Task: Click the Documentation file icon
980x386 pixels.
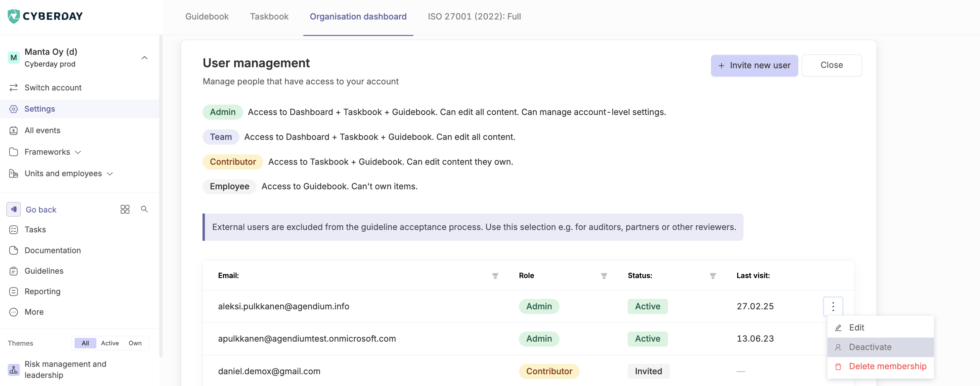Action: tap(14, 250)
